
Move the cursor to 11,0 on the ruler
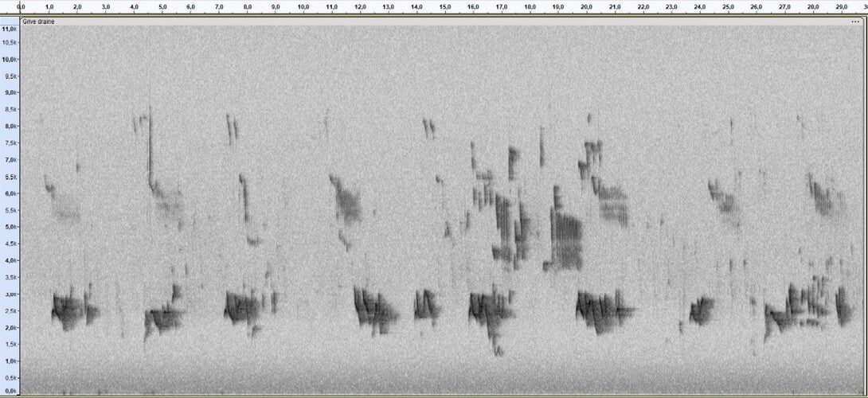331,7
